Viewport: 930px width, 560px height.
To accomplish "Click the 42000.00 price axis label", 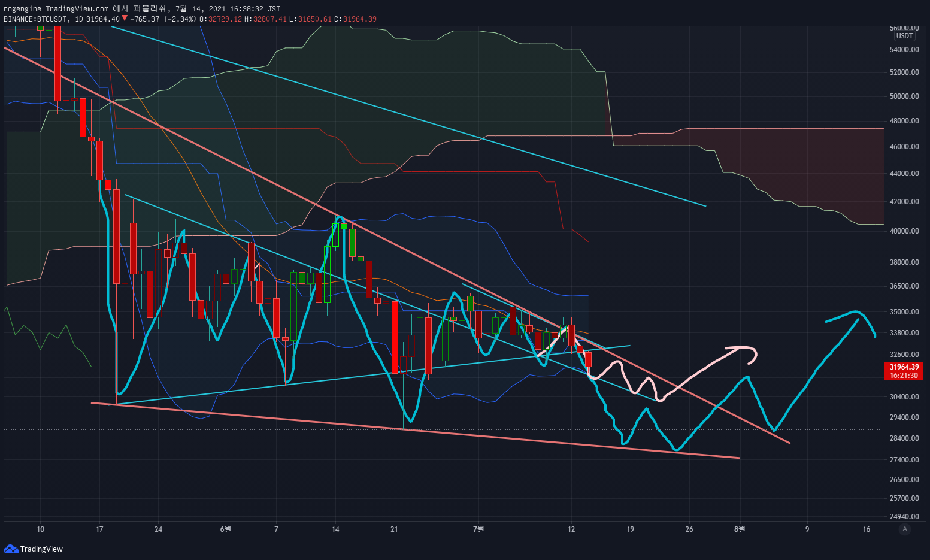I will coord(904,202).
